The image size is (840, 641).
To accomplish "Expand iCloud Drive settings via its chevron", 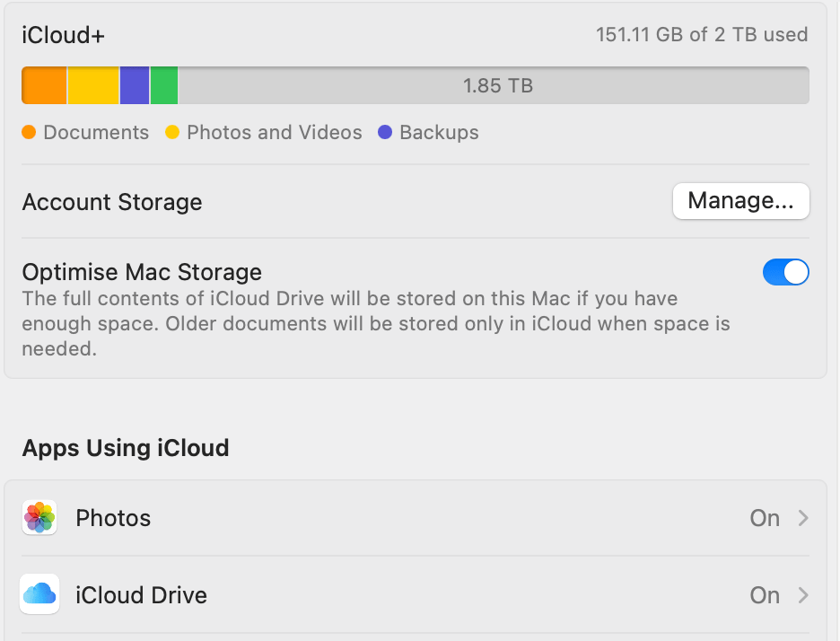I will 803,595.
